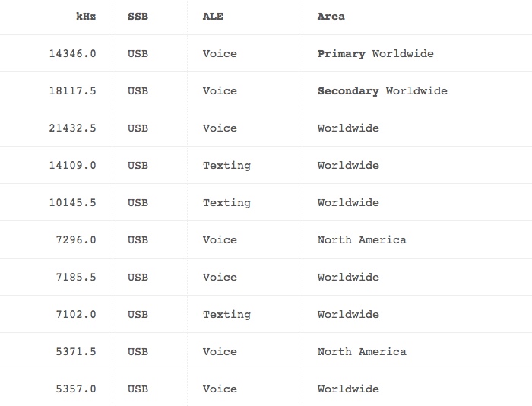This screenshot has width=532, height=406.
Task: Click the Area column header
Action: point(331,17)
